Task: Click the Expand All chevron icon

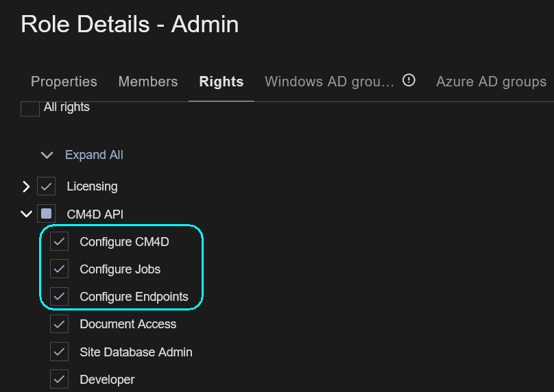Action: [x=47, y=155]
